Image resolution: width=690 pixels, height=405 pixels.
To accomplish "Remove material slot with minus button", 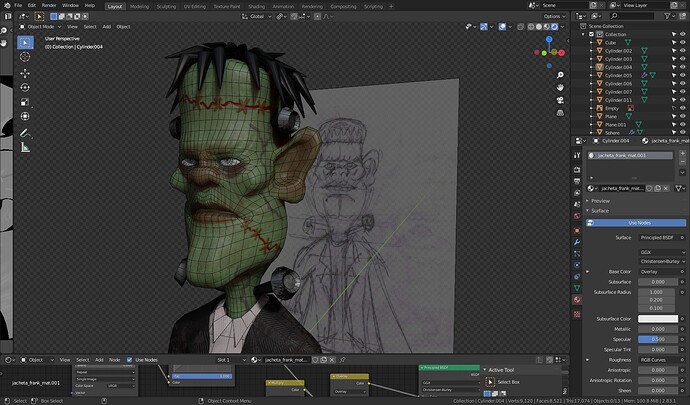I will (683, 162).
